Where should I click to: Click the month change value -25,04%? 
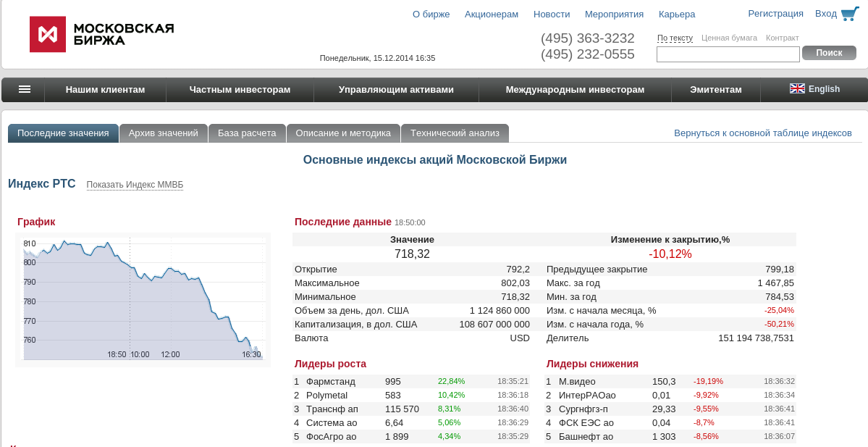(x=779, y=310)
